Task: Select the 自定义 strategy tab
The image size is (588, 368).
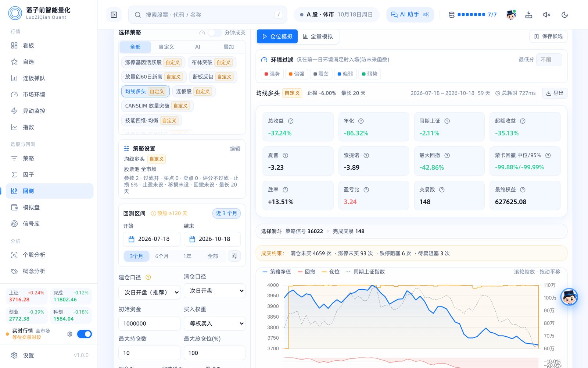Action: tap(166, 47)
